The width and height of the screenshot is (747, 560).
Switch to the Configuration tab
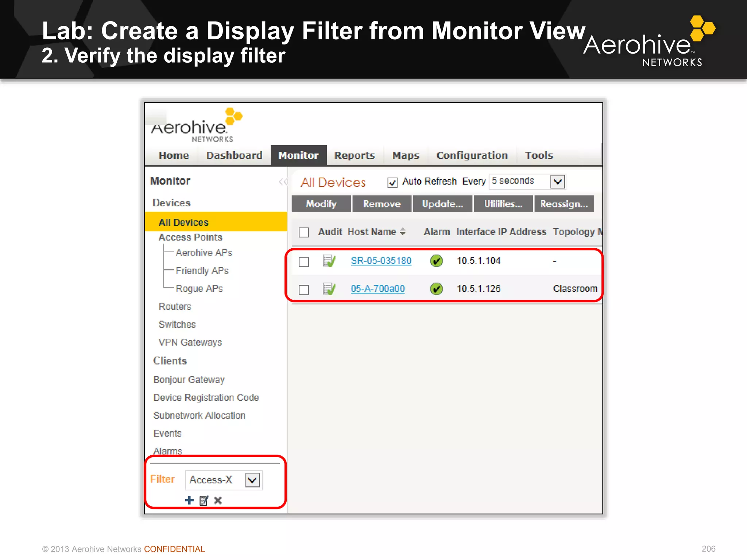point(472,156)
